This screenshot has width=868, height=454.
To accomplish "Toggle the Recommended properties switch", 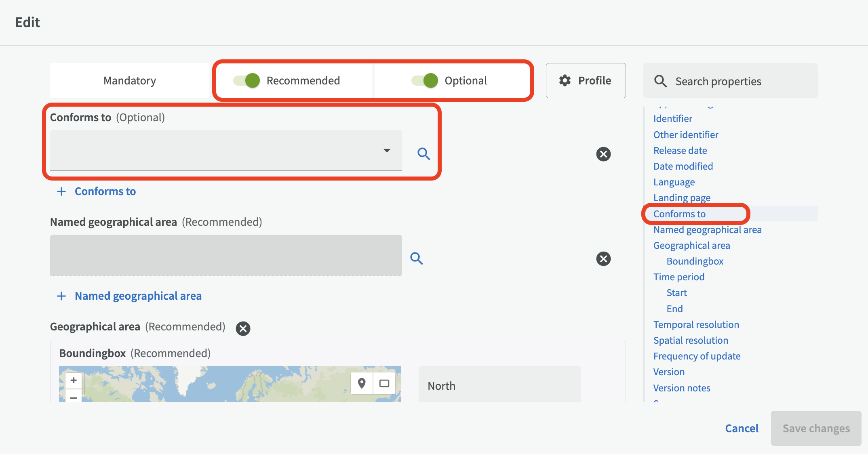I will pyautogui.click(x=247, y=80).
